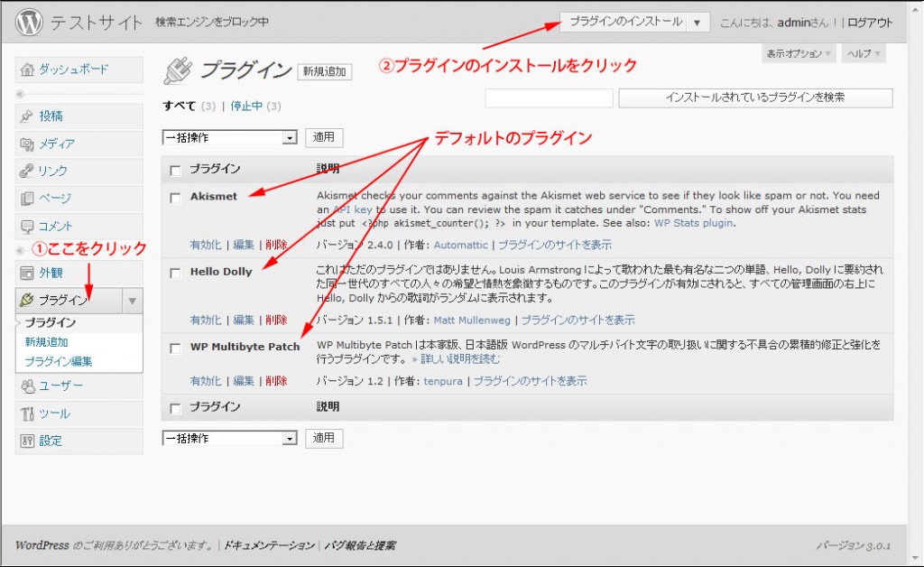
Task: Click the ページ pages icon
Action: [x=27, y=198]
